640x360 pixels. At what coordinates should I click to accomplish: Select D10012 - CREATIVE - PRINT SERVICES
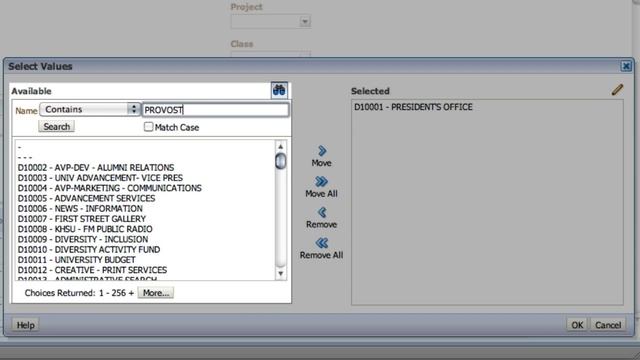tap(92, 270)
